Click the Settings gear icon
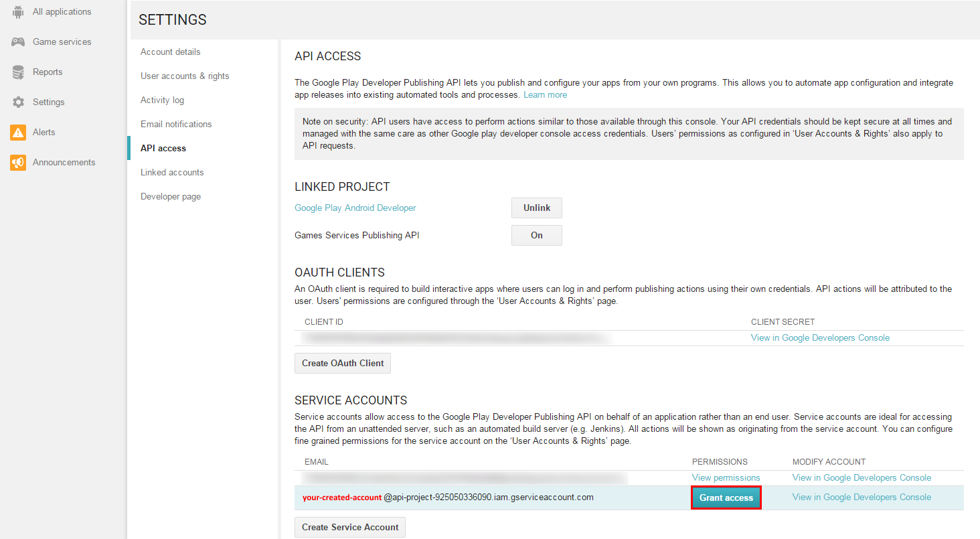The width and height of the screenshot is (980, 539). coord(18,102)
